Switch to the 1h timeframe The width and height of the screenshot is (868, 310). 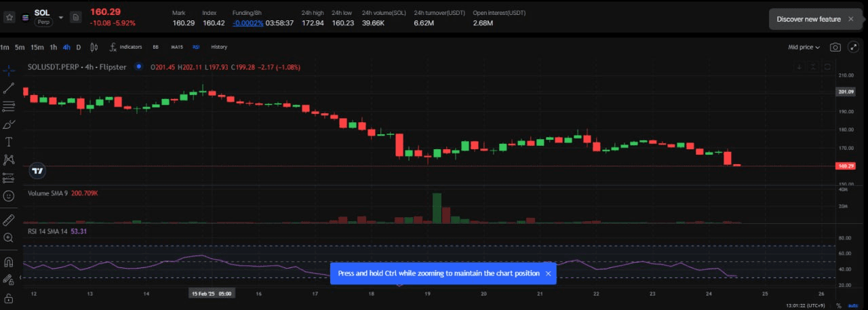click(x=54, y=47)
